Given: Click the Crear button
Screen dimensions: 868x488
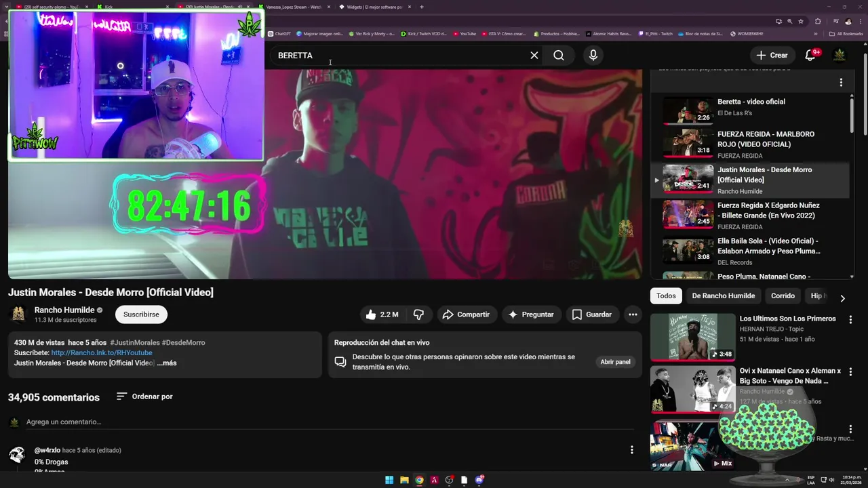Looking at the screenshot, I should click(x=772, y=56).
